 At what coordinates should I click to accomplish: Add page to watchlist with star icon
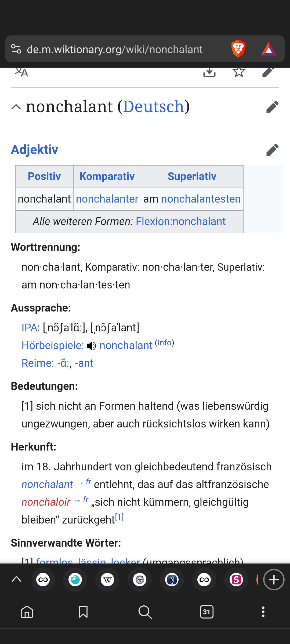[239, 72]
